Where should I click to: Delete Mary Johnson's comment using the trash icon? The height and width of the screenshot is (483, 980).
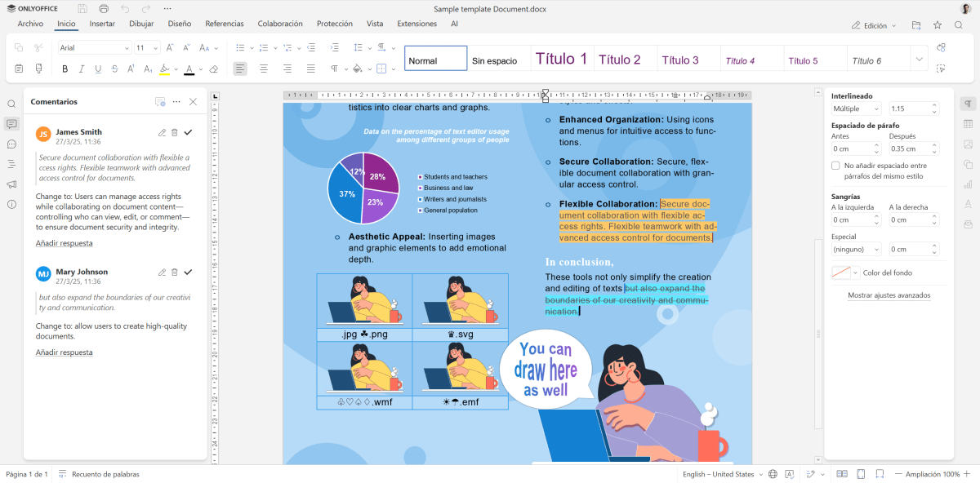[175, 272]
